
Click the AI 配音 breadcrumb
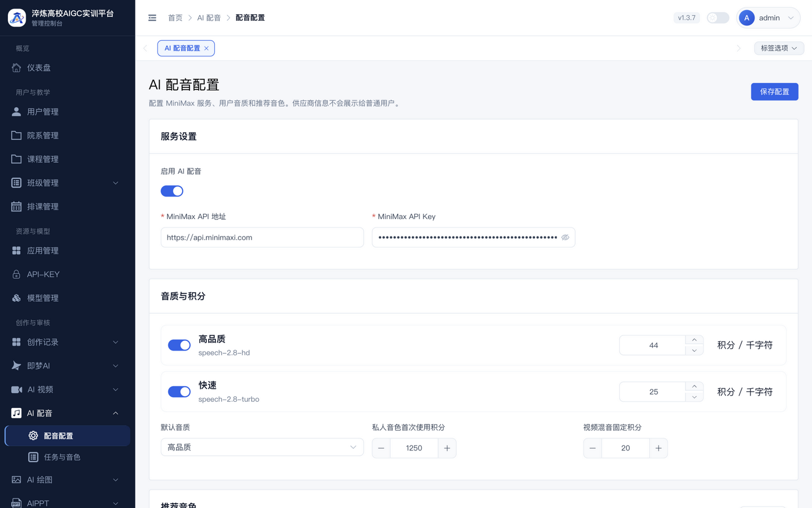point(209,18)
